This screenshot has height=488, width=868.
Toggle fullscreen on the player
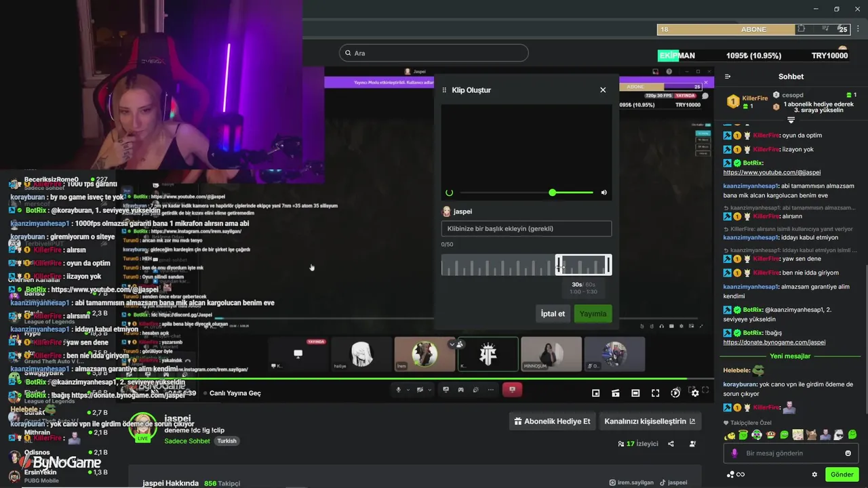(655, 393)
